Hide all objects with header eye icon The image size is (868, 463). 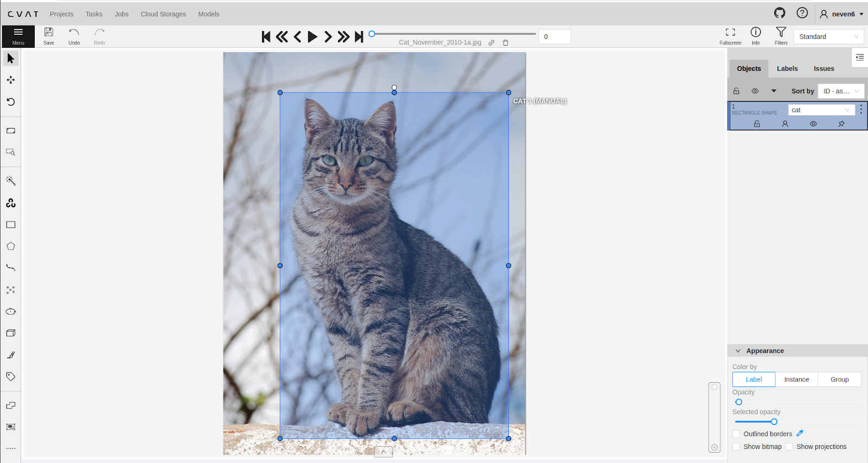click(x=755, y=91)
